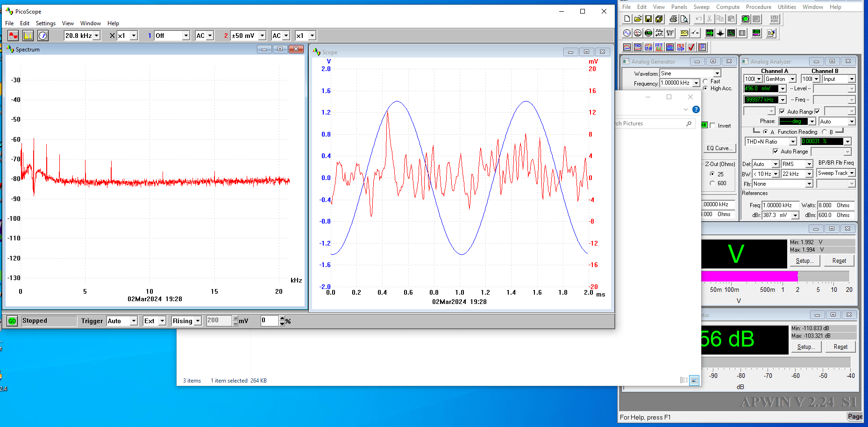Open APWIN Panels menu

click(x=679, y=7)
